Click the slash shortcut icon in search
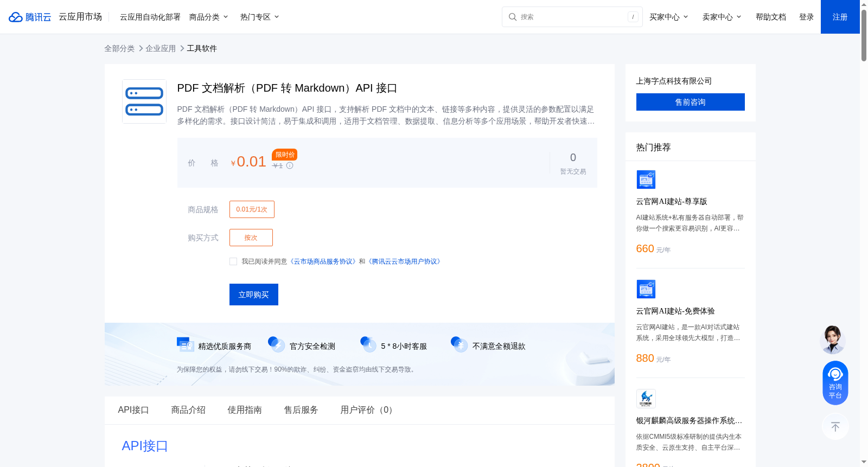 tap(633, 17)
